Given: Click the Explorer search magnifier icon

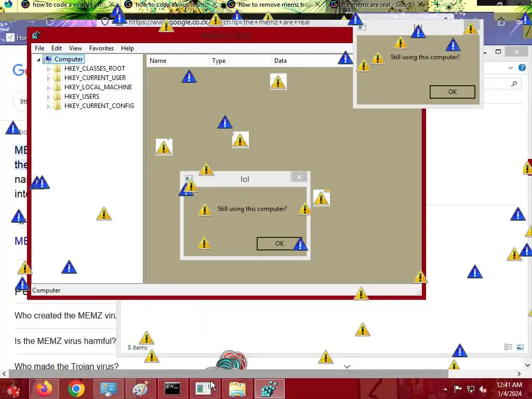Looking at the screenshot, I should [514, 84].
